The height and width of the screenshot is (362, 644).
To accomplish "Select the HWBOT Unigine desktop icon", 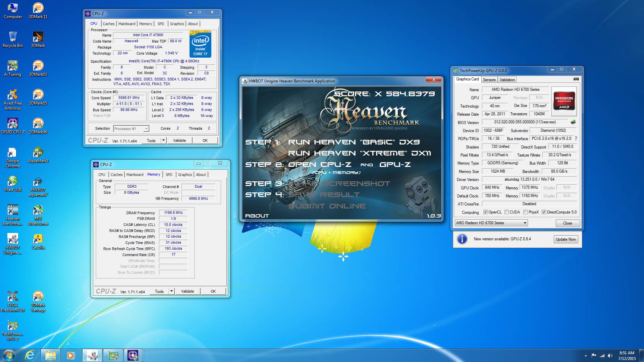I will click(13, 244).
